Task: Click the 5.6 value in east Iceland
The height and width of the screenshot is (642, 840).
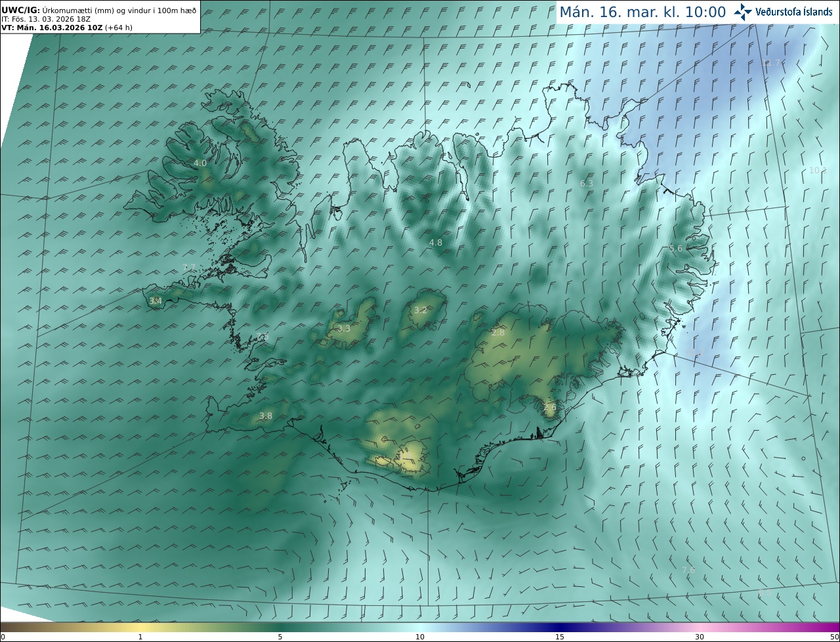Action: pos(676,248)
